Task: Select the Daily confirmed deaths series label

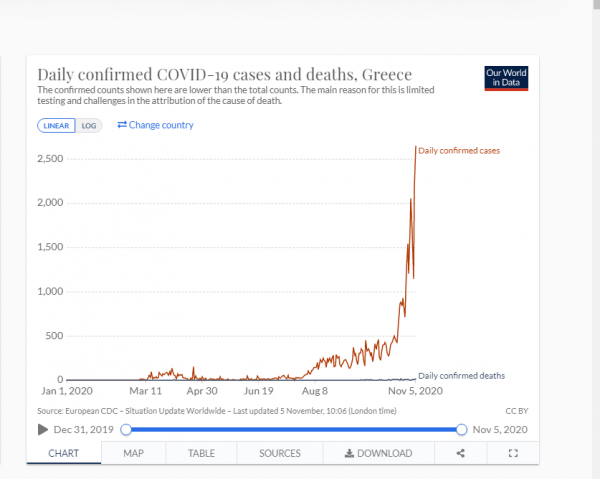Action: tap(460, 375)
